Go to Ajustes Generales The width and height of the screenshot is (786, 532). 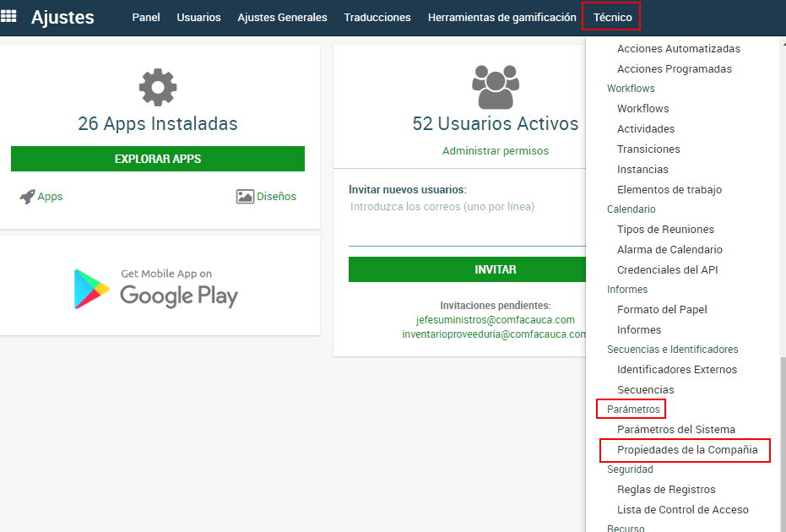pos(282,17)
